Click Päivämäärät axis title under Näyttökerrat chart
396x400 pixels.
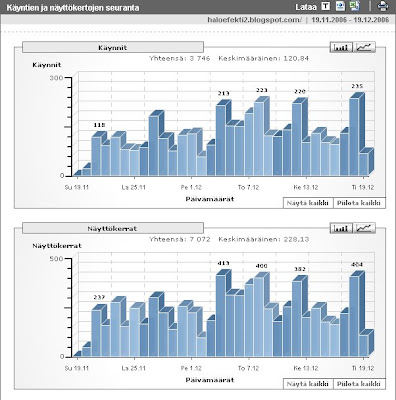(210, 380)
